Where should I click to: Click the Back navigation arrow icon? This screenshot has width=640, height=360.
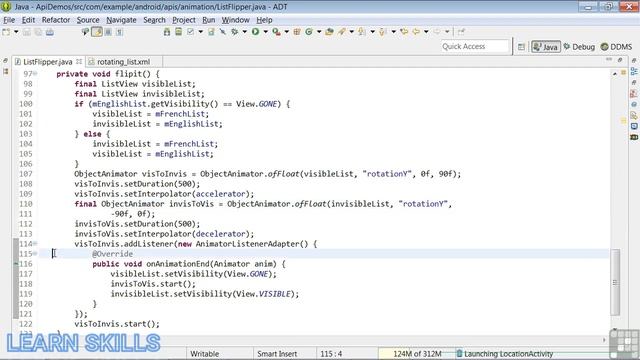coord(416,32)
